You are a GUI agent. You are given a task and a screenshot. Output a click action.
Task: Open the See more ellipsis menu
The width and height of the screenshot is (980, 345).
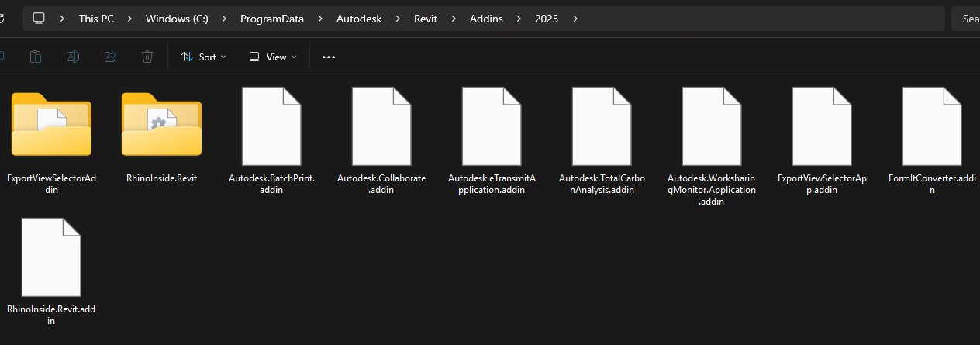point(329,57)
